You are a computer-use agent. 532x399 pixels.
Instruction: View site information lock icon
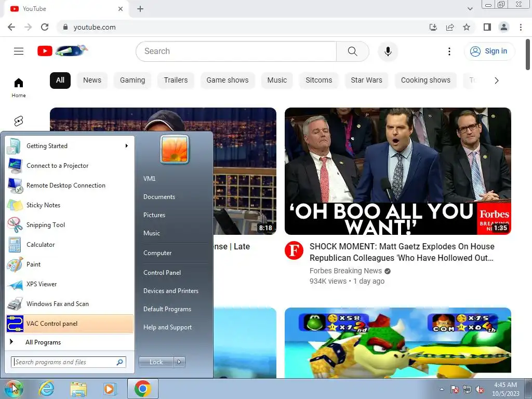click(x=65, y=27)
